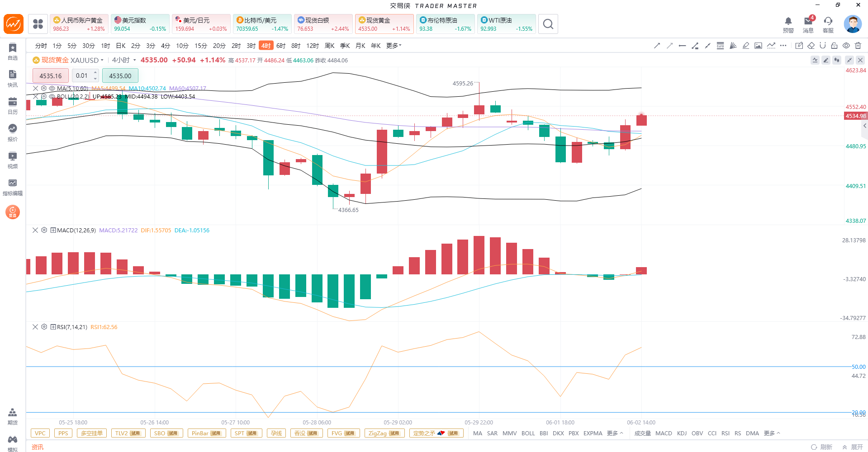The width and height of the screenshot is (868, 452).
Task: Increase lot size with up arrow
Action: click(95, 73)
